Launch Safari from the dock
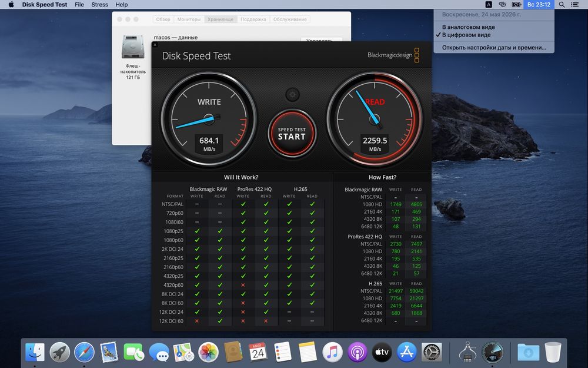The image size is (588, 368). click(84, 352)
